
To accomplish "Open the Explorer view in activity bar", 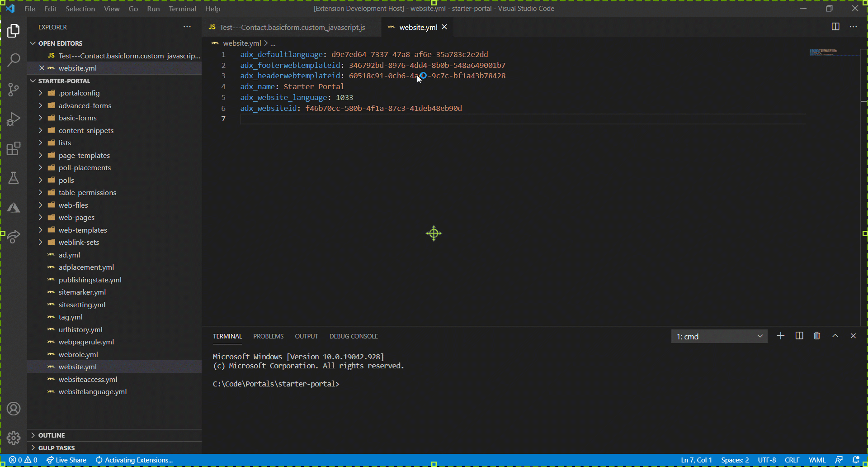I will [14, 30].
